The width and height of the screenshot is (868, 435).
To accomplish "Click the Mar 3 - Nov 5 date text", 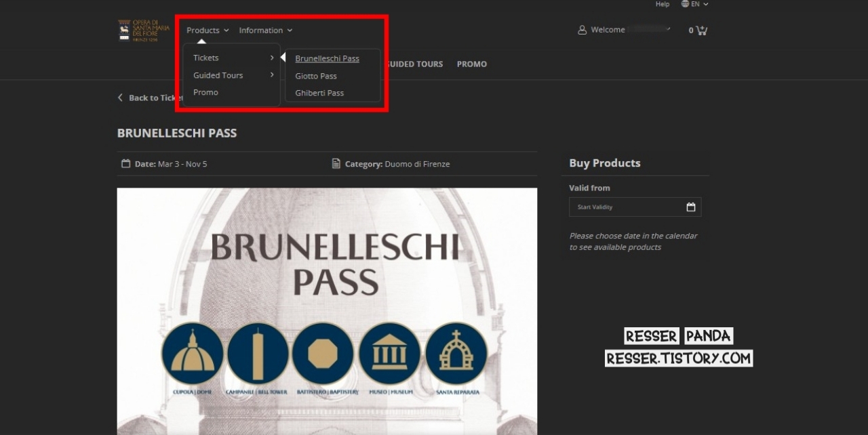I will [182, 164].
